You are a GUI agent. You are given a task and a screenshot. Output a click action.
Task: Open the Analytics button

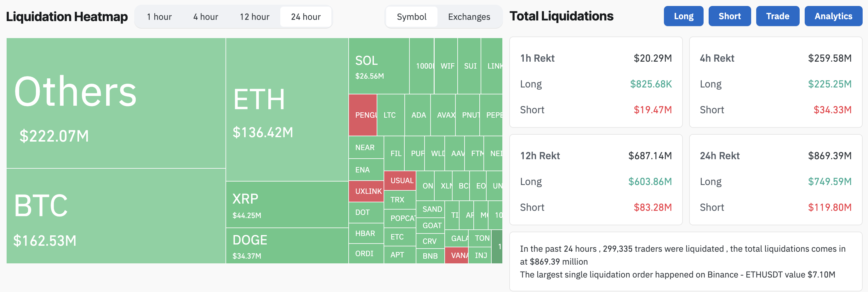pos(833,16)
